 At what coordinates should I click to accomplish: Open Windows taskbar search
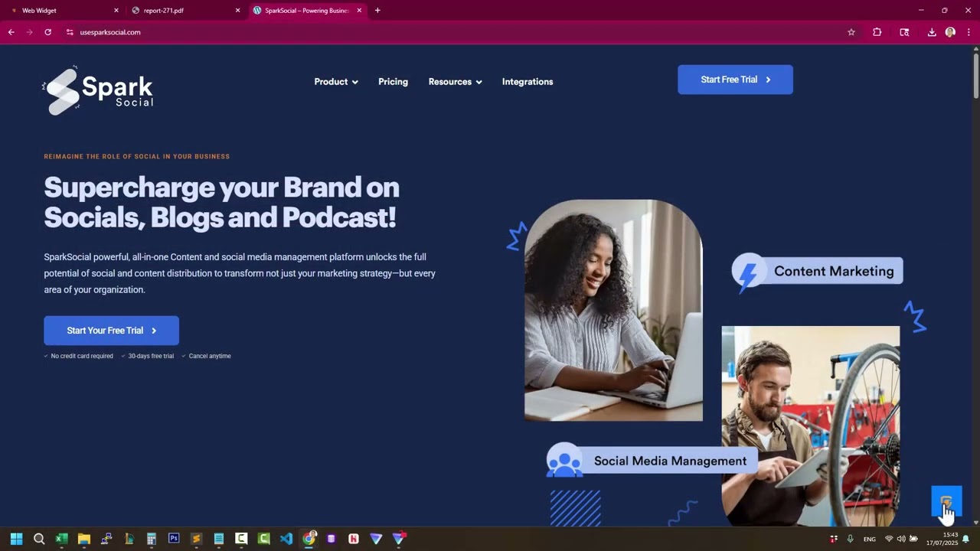pos(39,539)
